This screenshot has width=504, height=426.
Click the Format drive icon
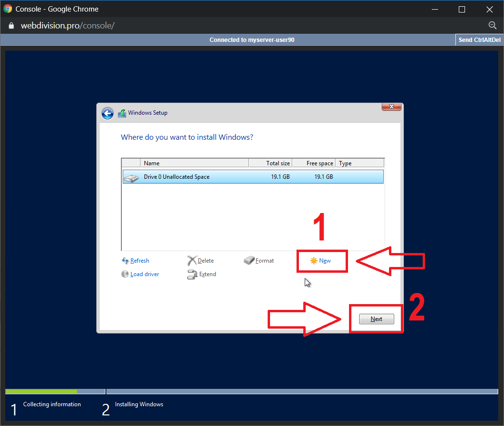(x=248, y=261)
